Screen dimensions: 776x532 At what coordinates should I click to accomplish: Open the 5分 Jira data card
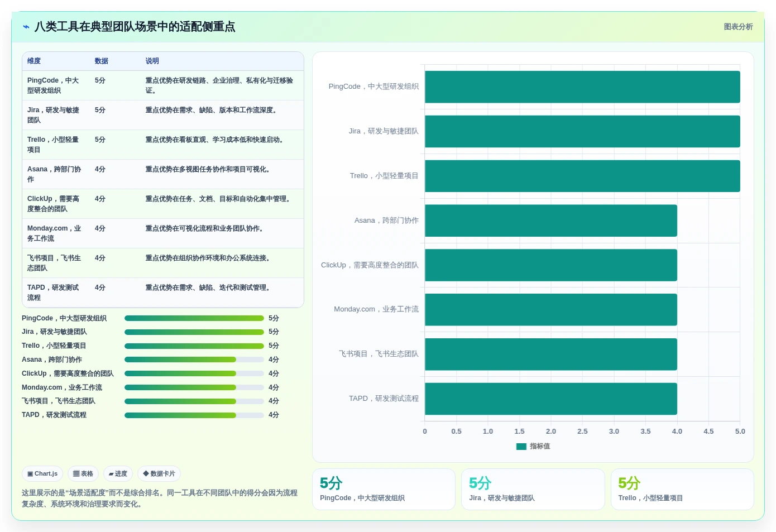(x=533, y=489)
